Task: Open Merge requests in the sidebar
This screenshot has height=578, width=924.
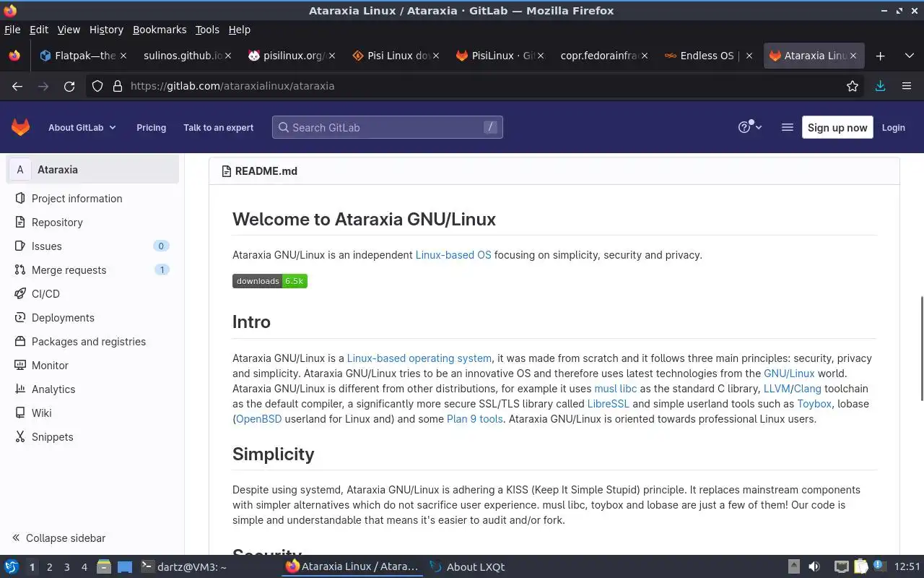Action: point(92,270)
